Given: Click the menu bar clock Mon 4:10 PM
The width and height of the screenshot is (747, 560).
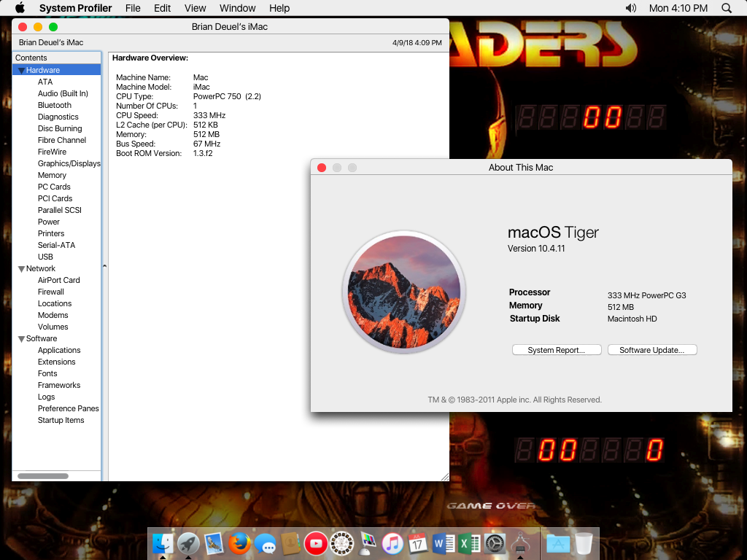Looking at the screenshot, I should click(678, 8).
